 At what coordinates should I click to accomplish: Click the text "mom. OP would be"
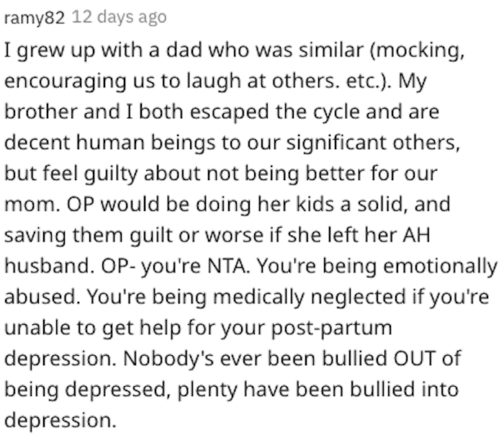coord(96,205)
